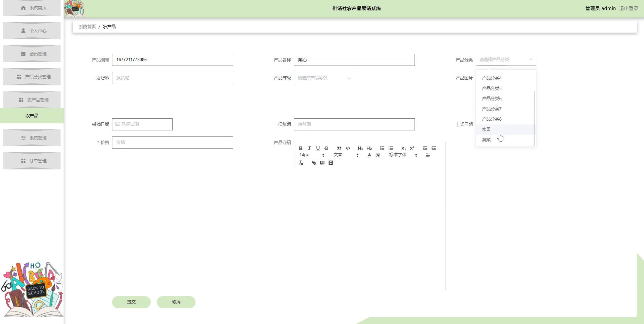Expand the 农产品管理 sidebar menu

[32, 100]
